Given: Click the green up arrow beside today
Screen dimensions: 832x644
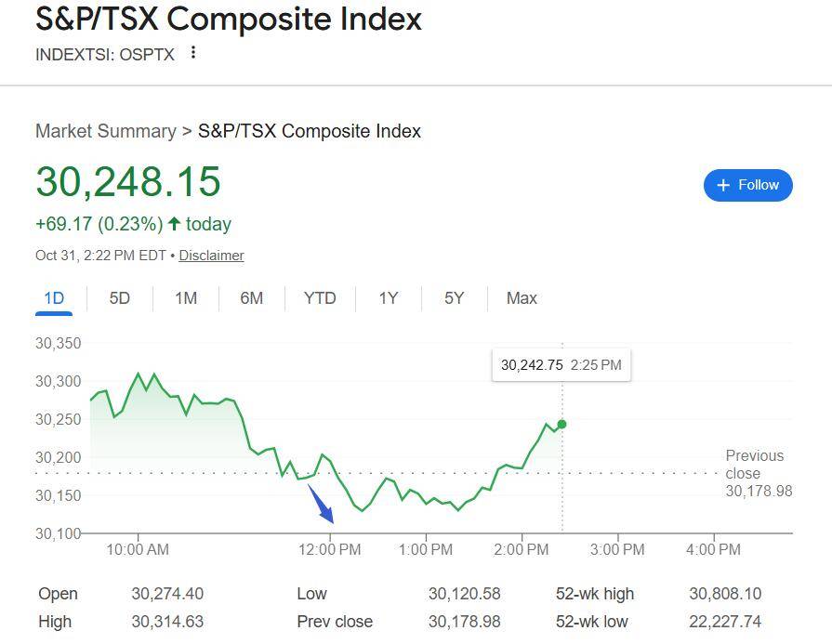Looking at the screenshot, I should (x=174, y=224).
